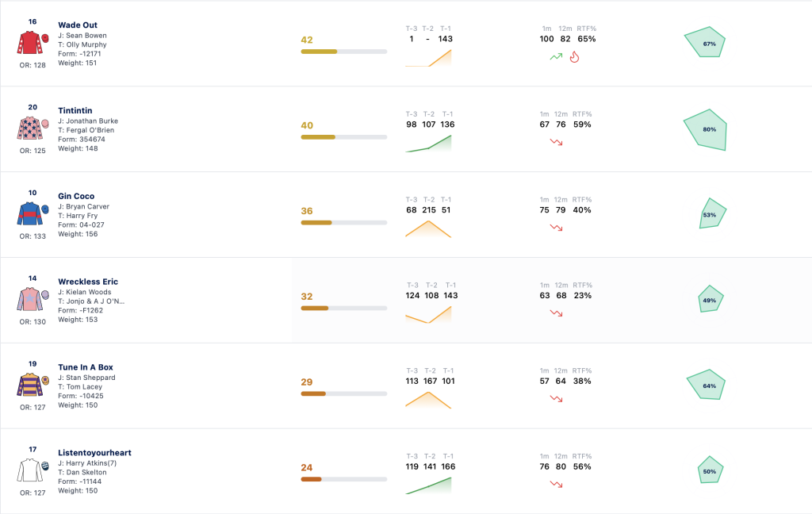Click Wade Out's red jockey silks icon
Screen dimensions: 812x514
[33, 43]
